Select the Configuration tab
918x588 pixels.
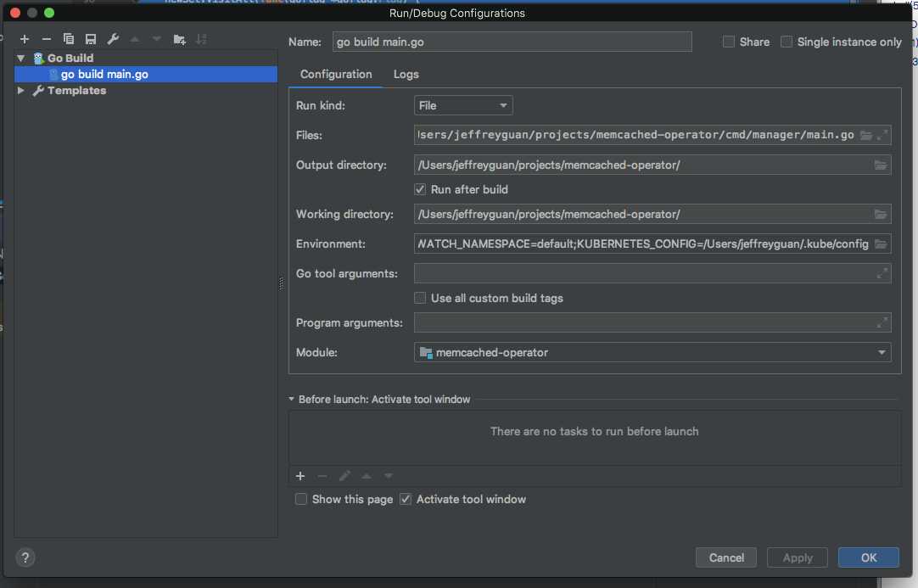pyautogui.click(x=336, y=75)
